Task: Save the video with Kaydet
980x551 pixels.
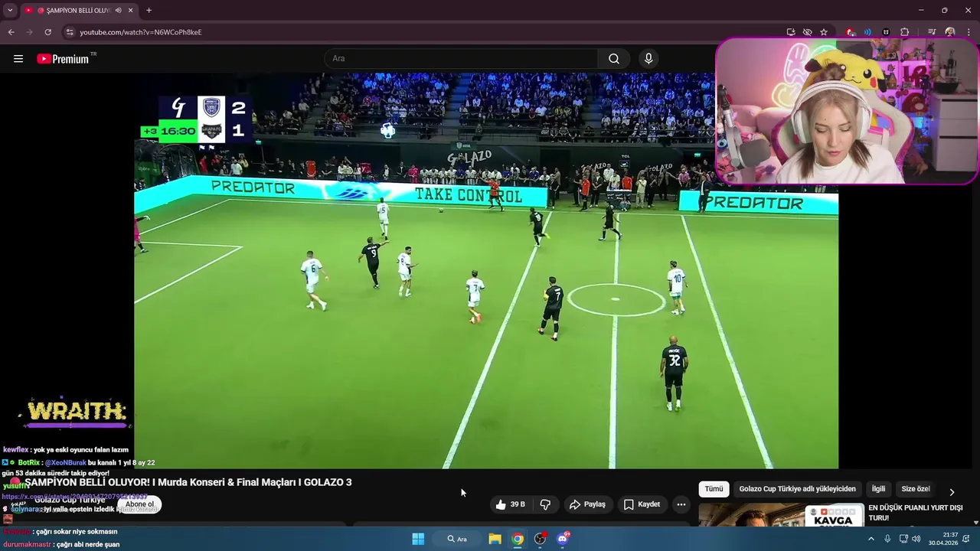Action: pos(642,504)
